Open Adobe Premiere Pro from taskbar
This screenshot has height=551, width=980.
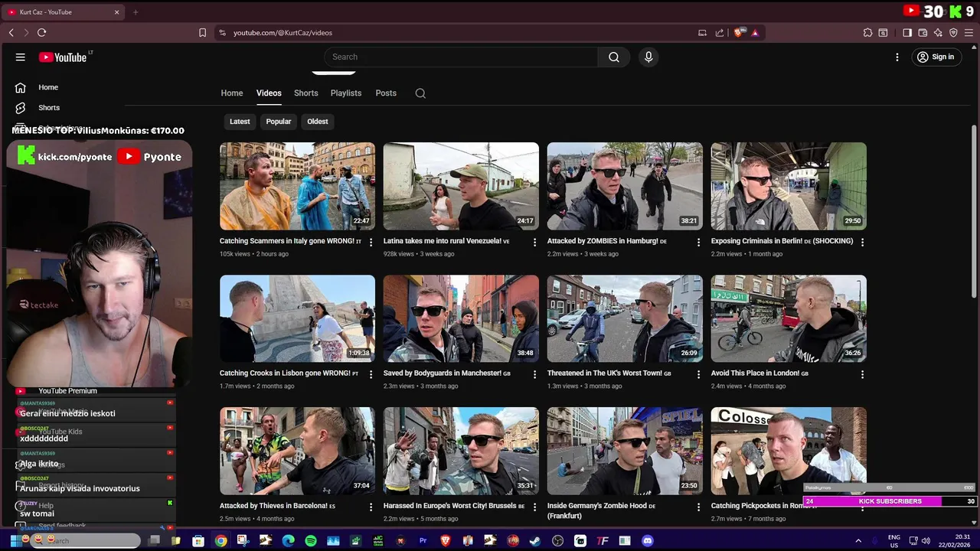tap(423, 541)
